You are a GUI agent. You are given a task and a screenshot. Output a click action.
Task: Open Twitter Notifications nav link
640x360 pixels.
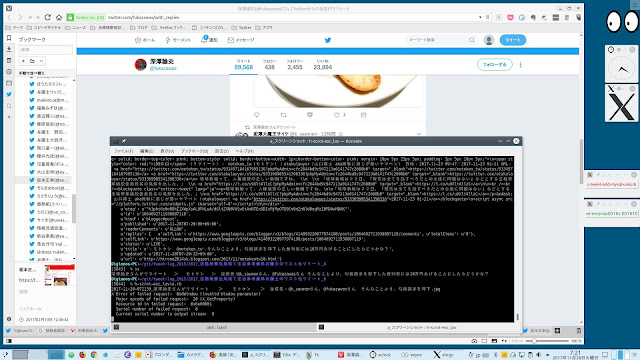(x=209, y=40)
